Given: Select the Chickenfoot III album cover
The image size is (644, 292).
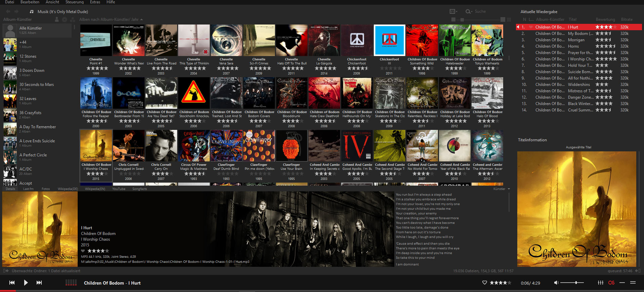Looking at the screenshot, I should coord(389,40).
